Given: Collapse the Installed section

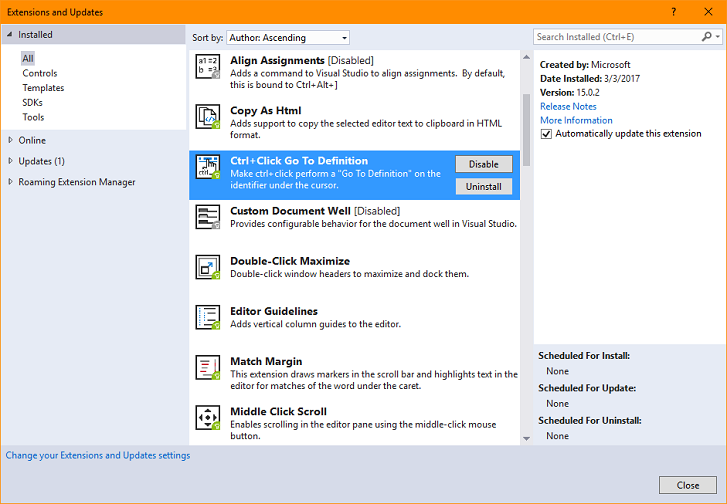Looking at the screenshot, I should tap(10, 35).
